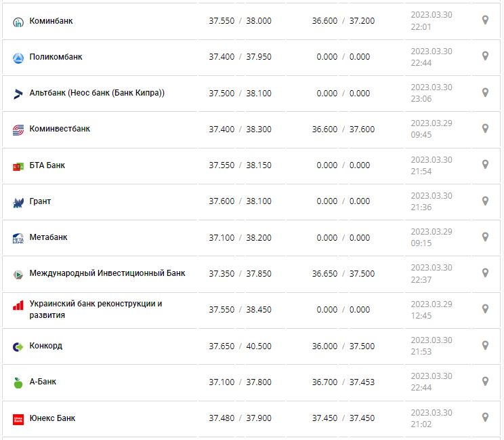The image size is (504, 440).
Task: Open the Коминбанк bank link
Action: (x=51, y=21)
